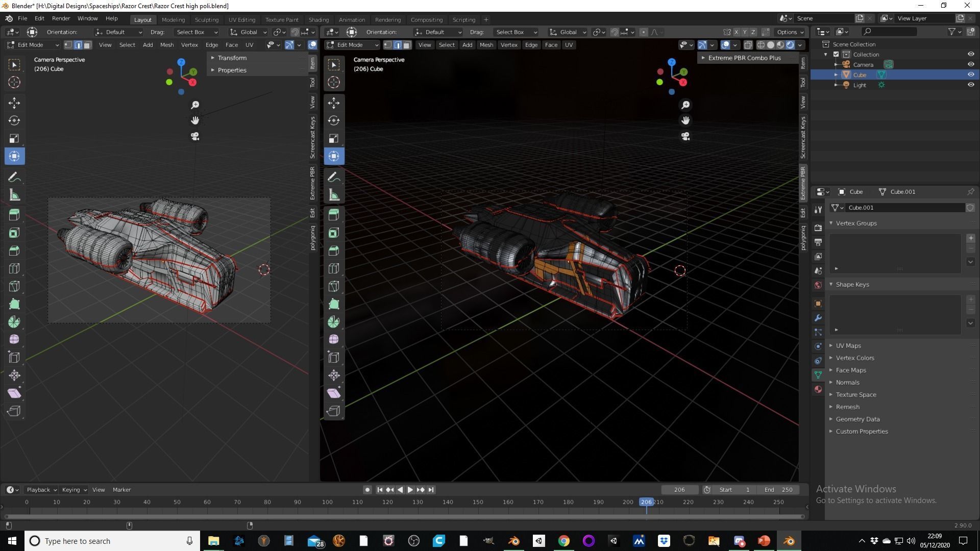Expand the Geometry Data section
The width and height of the screenshot is (980, 551).
tap(857, 419)
